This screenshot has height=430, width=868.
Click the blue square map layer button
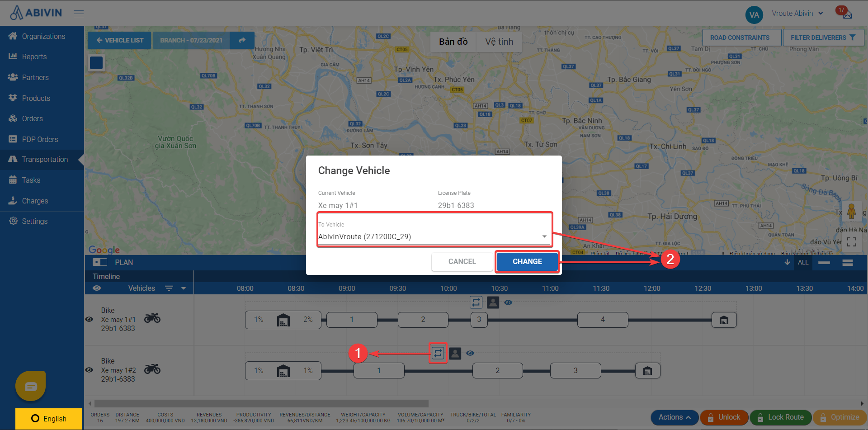(96, 63)
